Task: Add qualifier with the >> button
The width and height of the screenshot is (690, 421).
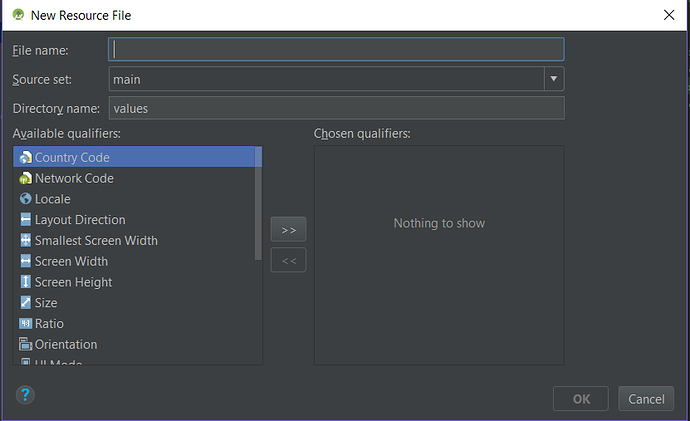Action: tap(288, 229)
